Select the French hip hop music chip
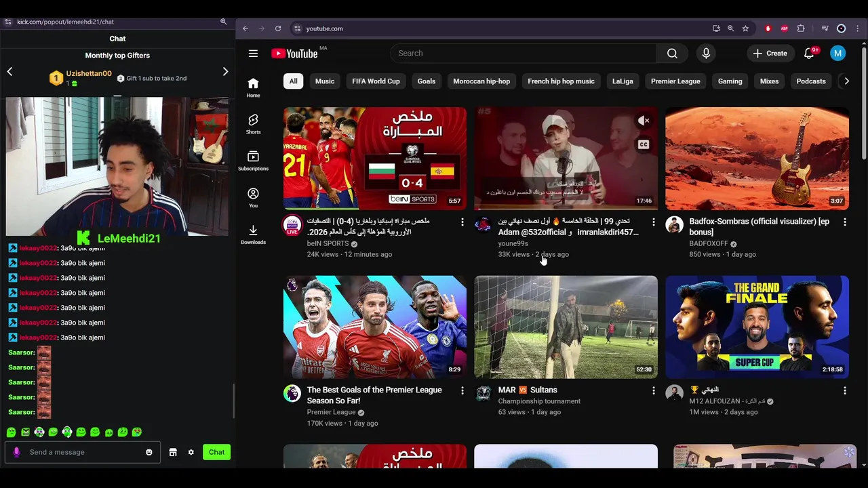This screenshot has width=868, height=488. [x=561, y=81]
